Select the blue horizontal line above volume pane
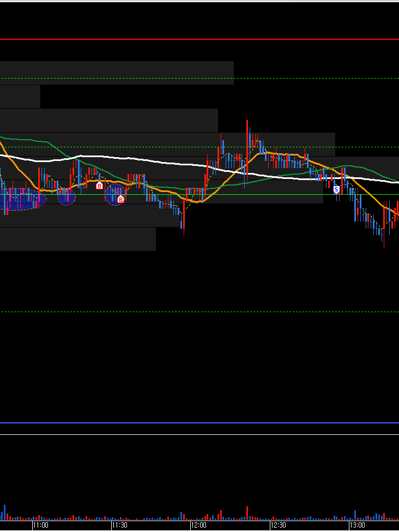 [x=199, y=423]
